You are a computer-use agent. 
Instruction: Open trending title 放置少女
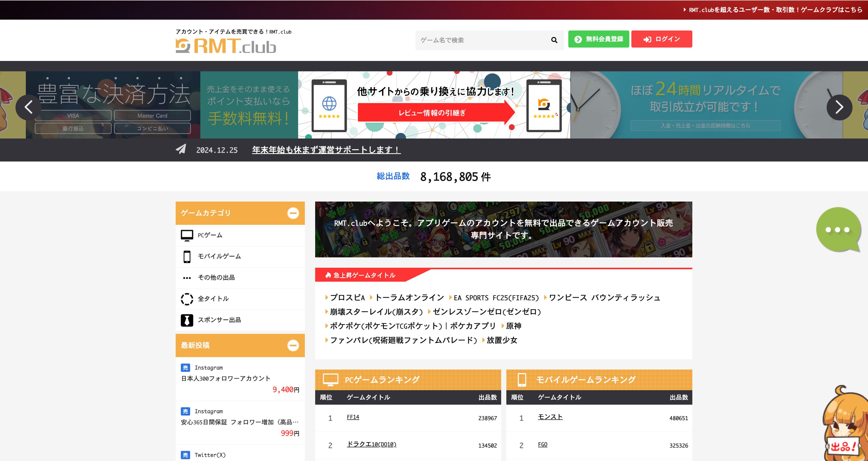(x=502, y=340)
